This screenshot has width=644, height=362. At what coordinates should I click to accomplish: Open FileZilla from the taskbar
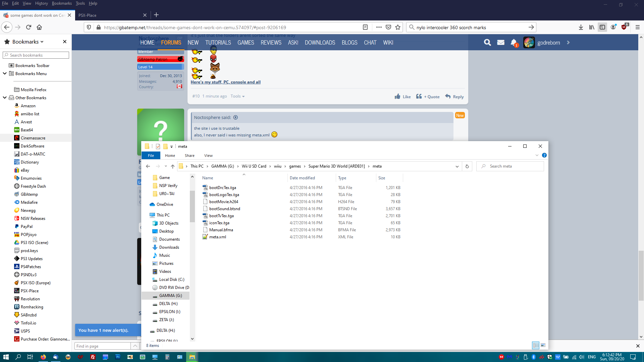(x=93, y=357)
